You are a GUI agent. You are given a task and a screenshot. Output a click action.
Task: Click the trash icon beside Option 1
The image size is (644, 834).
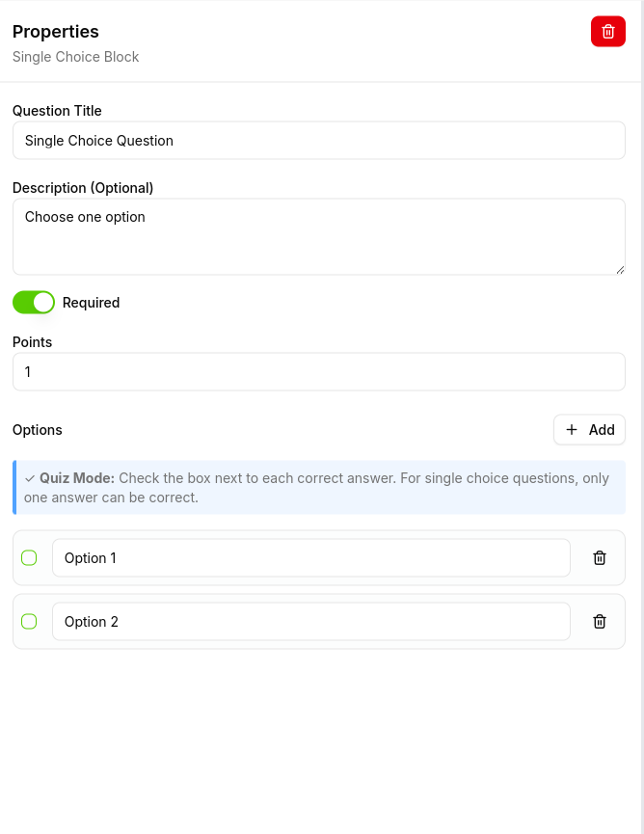coord(600,557)
